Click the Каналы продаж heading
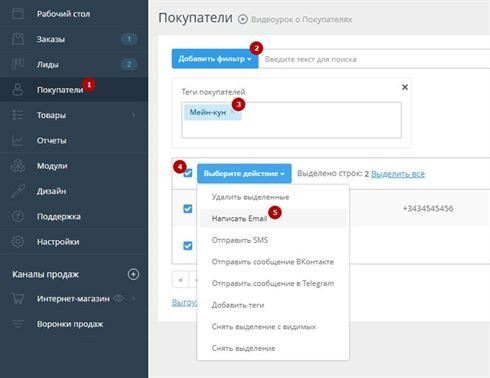490x378 pixels. point(45,274)
